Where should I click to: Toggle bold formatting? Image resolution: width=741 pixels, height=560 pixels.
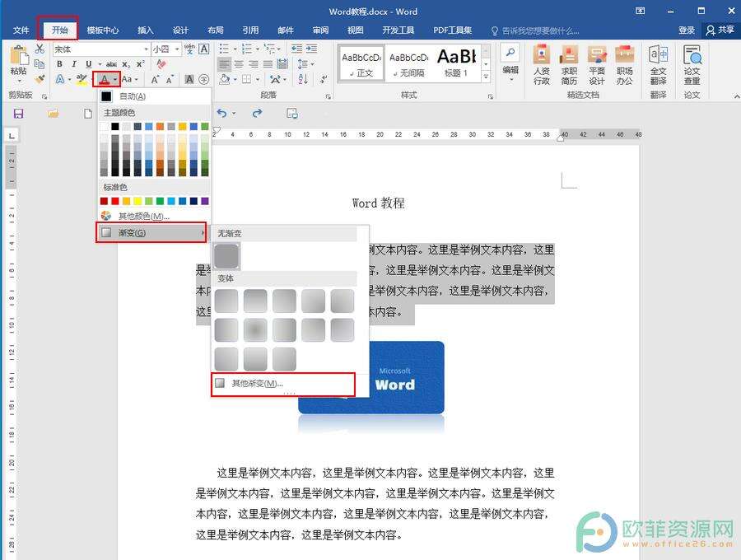coord(60,64)
